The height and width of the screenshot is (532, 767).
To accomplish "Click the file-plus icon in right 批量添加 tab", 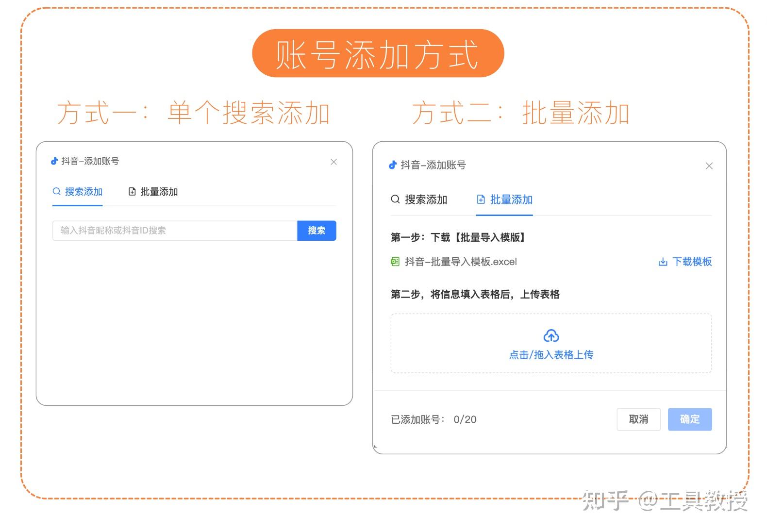I will pyautogui.click(x=481, y=199).
